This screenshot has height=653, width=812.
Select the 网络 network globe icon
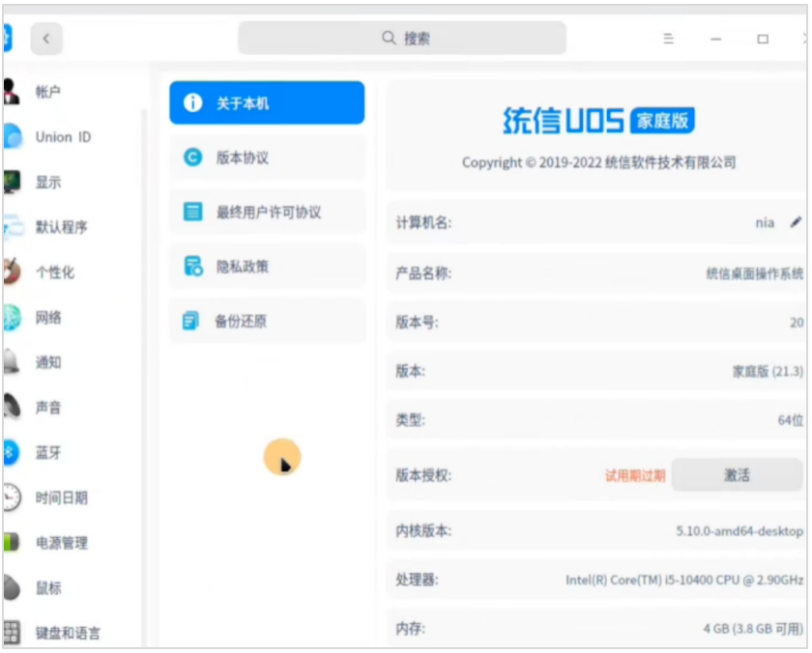click(x=12, y=317)
